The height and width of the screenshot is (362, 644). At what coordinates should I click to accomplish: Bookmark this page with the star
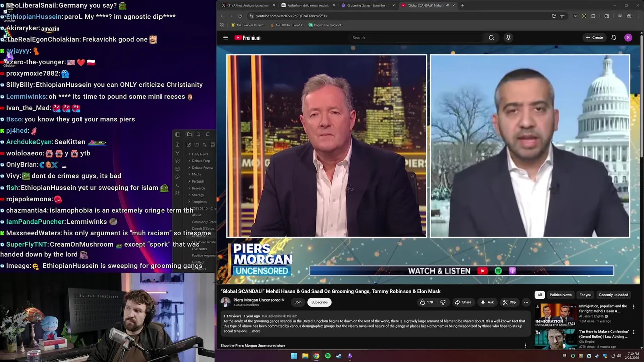(x=562, y=16)
